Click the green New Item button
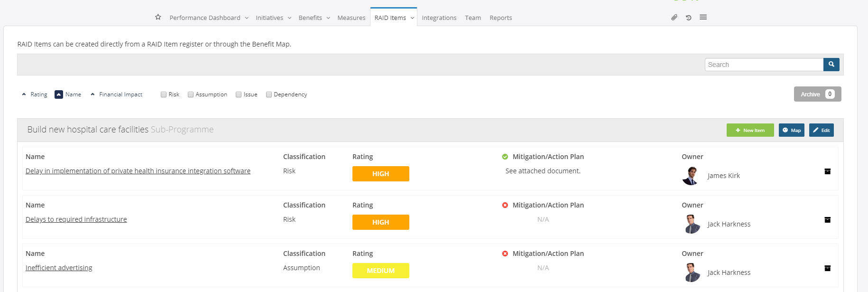 pyautogui.click(x=750, y=130)
